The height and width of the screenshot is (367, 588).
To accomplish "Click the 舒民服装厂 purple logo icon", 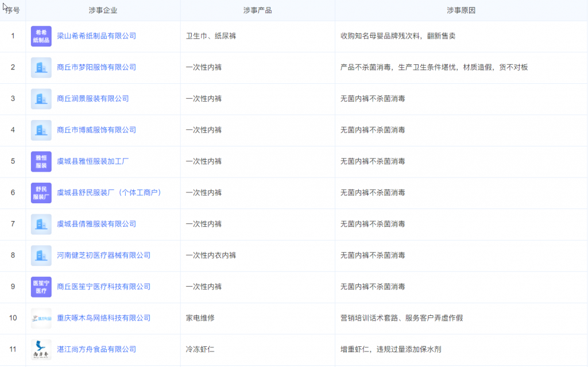I will point(41,193).
